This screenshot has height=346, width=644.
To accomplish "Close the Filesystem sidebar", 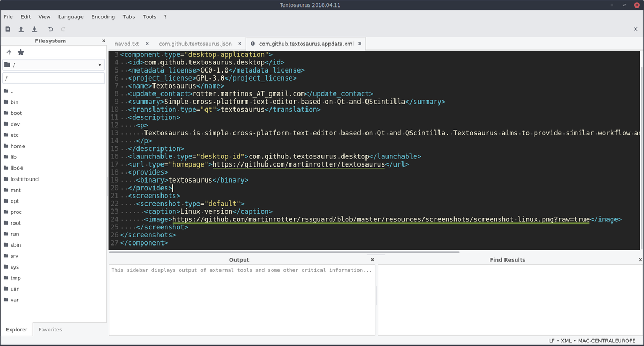I will 104,41.
